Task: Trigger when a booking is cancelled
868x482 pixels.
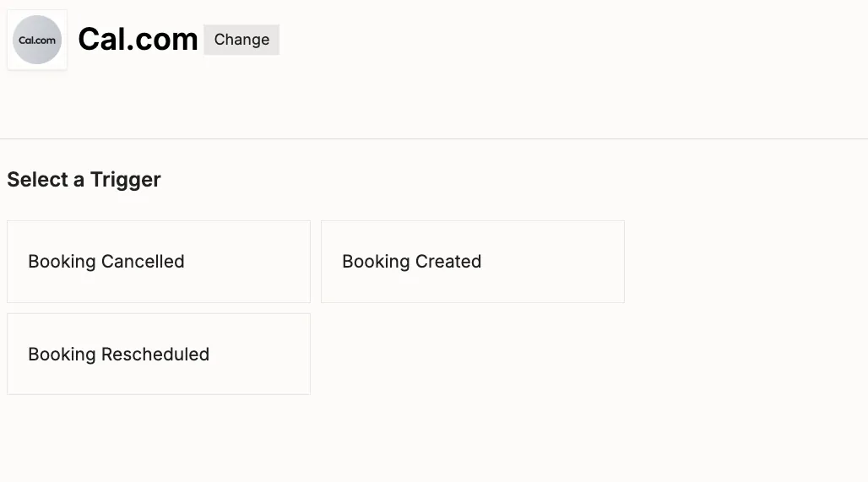Action: pyautogui.click(x=159, y=262)
